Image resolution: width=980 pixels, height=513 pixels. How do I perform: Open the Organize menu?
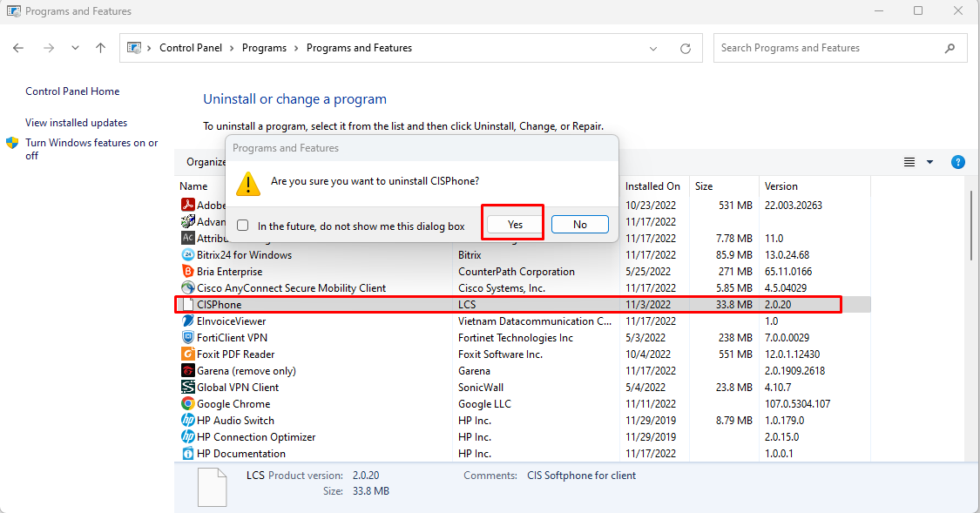[x=206, y=162]
